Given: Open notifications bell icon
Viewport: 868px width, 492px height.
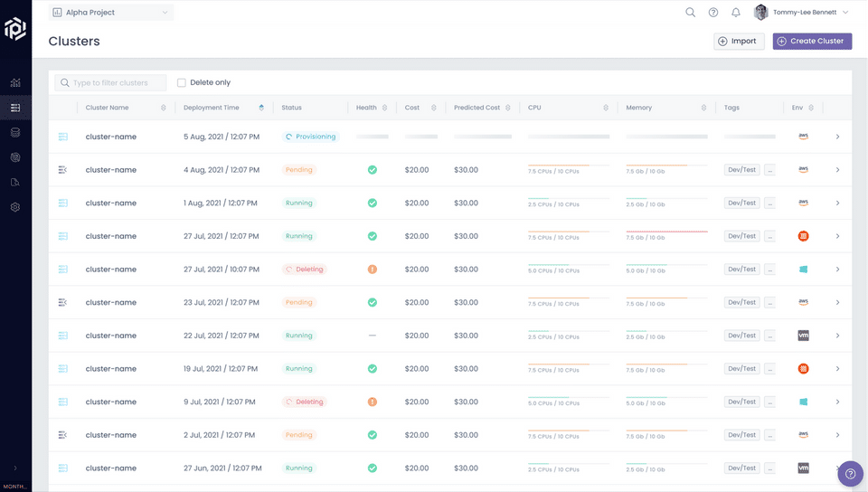Looking at the screenshot, I should 736,12.
